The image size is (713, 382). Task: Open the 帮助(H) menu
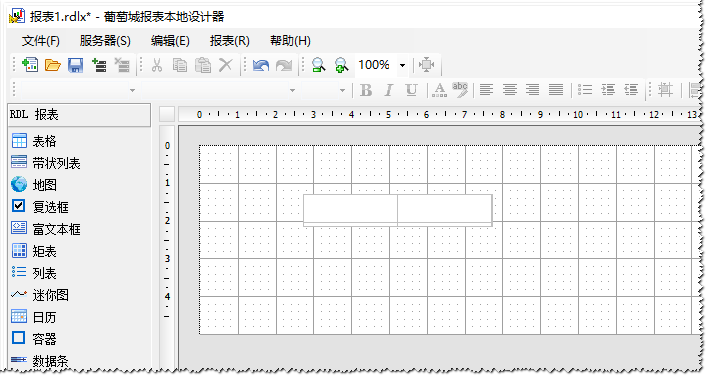pos(290,41)
